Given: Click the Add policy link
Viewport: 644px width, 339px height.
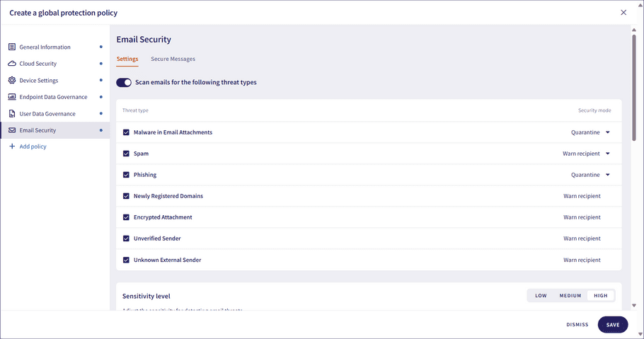Looking at the screenshot, I should point(33,146).
